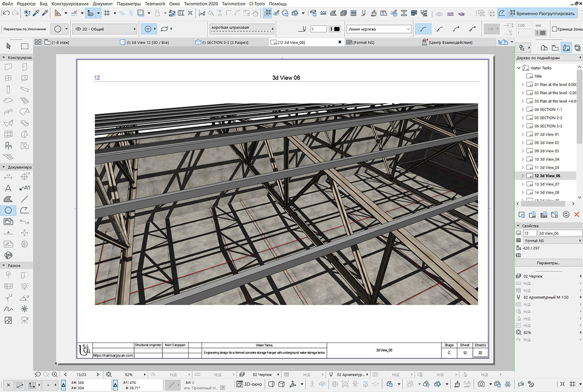Open Project Map icon in navigator

544,48
